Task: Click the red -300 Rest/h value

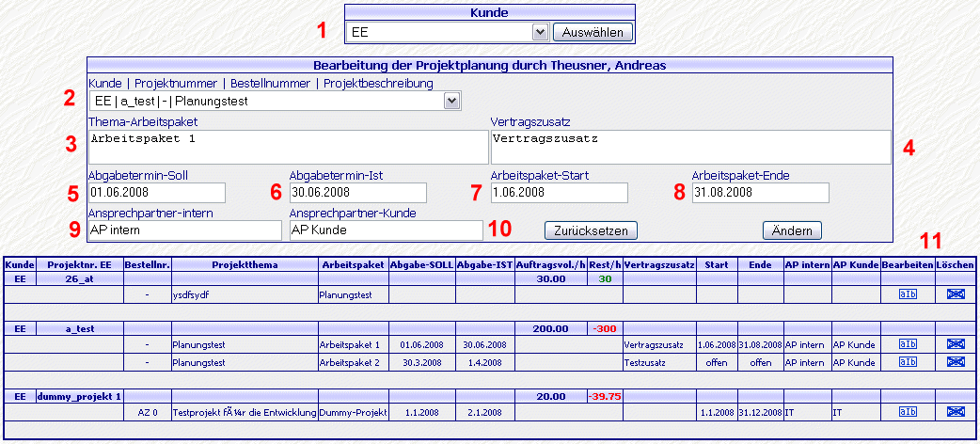Action: point(605,328)
